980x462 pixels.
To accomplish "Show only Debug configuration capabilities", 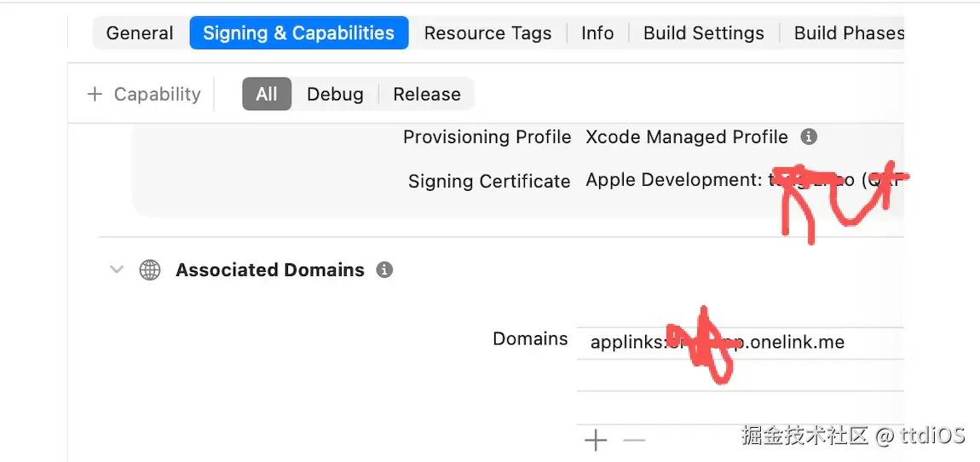I will tap(335, 95).
